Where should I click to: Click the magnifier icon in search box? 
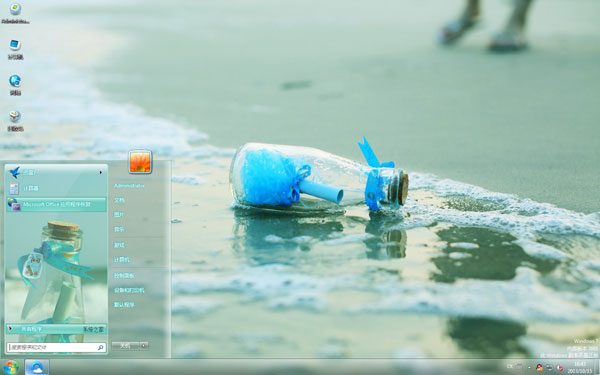tap(101, 347)
